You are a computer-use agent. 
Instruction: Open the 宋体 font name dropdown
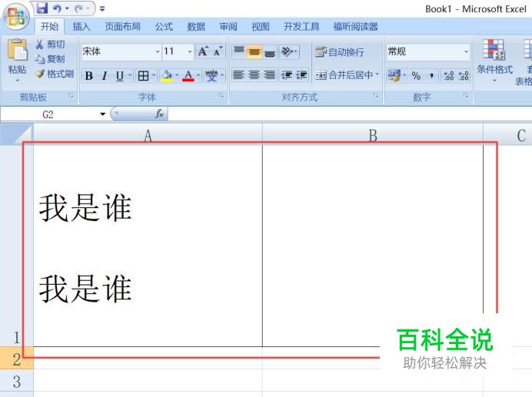click(157, 52)
